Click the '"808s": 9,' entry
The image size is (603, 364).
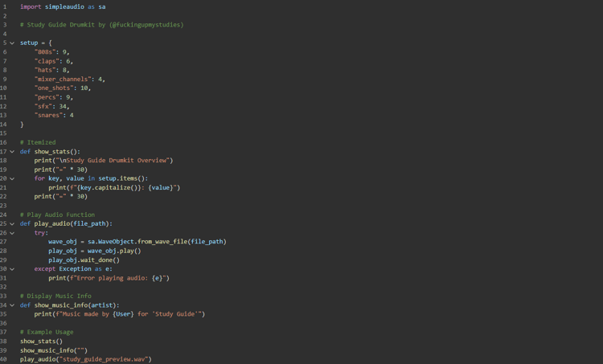click(52, 52)
